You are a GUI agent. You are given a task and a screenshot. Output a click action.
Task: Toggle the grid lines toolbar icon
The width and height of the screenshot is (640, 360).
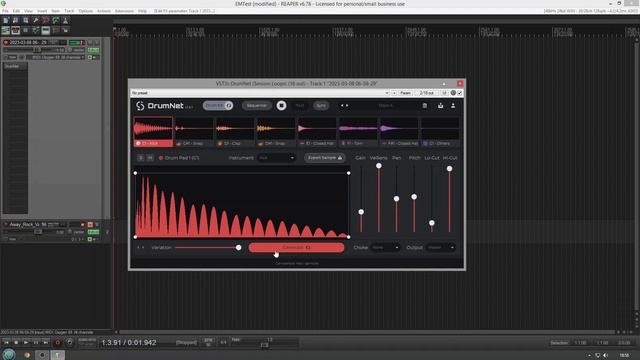(x=46, y=30)
